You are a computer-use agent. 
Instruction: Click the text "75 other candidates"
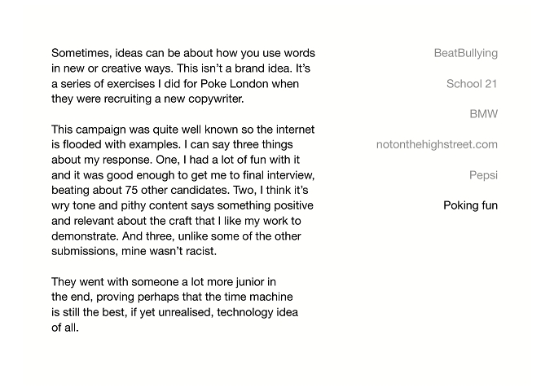(177, 190)
